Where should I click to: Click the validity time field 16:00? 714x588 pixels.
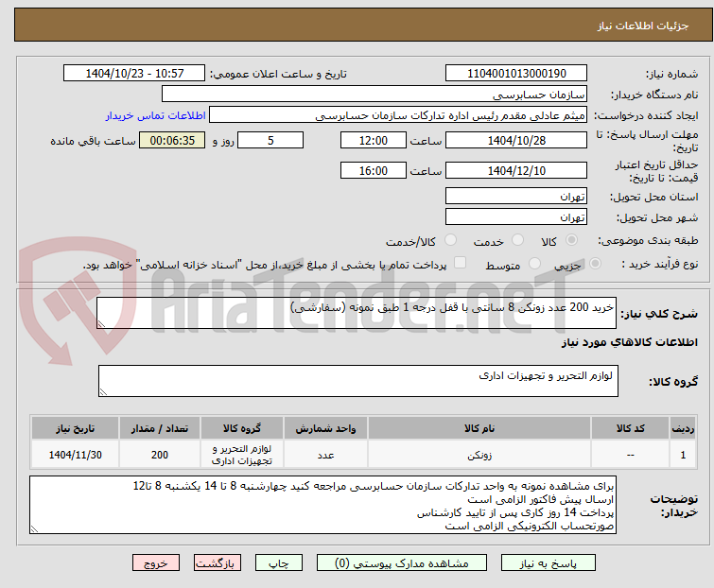point(374,170)
